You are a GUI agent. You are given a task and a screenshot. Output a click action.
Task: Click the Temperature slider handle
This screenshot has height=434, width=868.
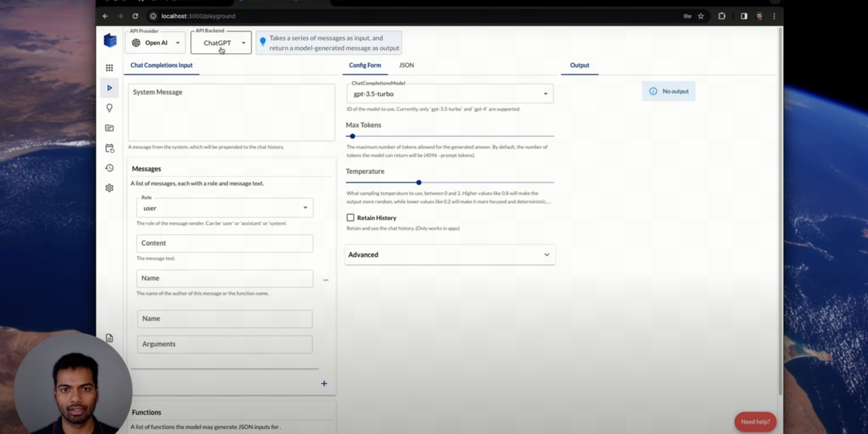coord(419,182)
